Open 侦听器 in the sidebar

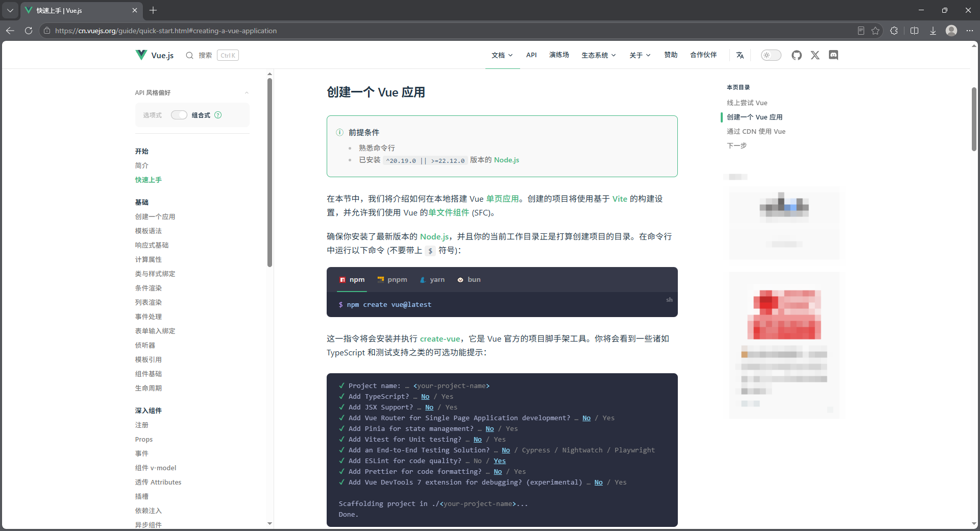pos(145,345)
